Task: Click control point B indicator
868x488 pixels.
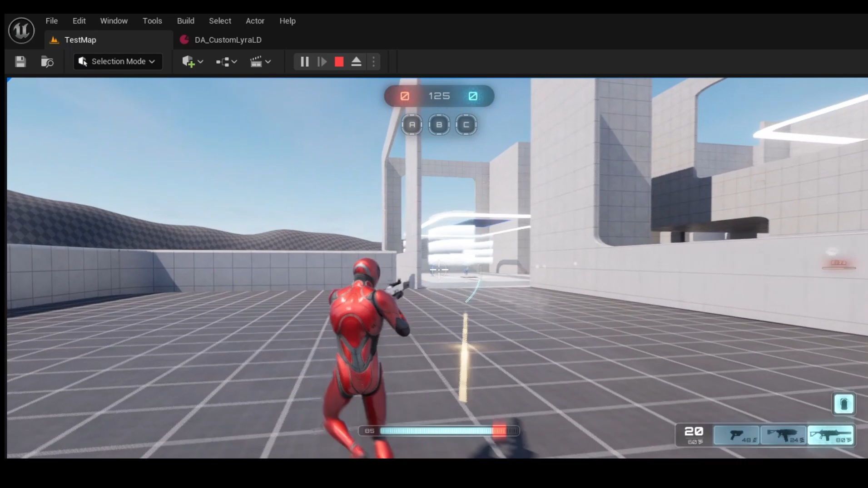Action: pos(439,125)
